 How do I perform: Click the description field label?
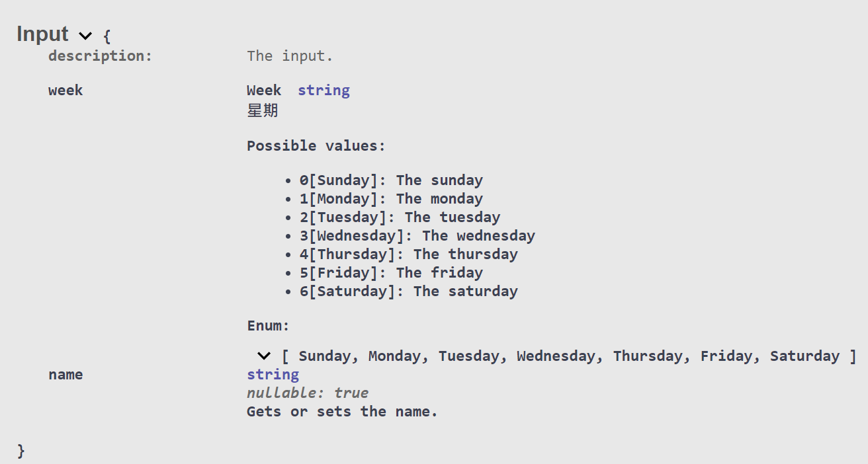[x=99, y=56]
